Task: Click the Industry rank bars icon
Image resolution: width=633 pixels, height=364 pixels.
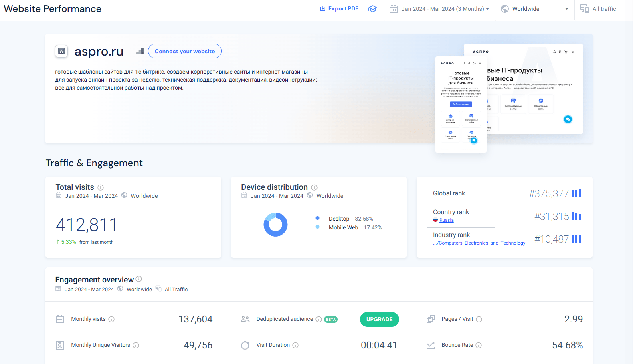Action: [x=576, y=239]
